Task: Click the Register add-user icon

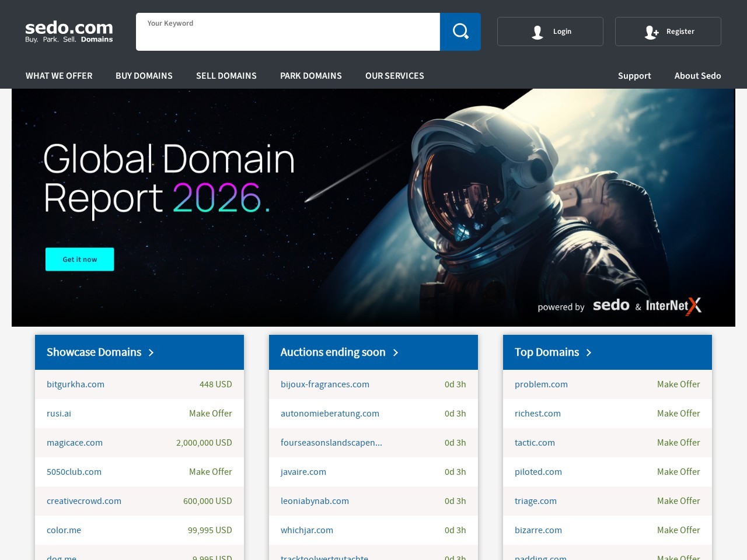Action: tap(651, 32)
